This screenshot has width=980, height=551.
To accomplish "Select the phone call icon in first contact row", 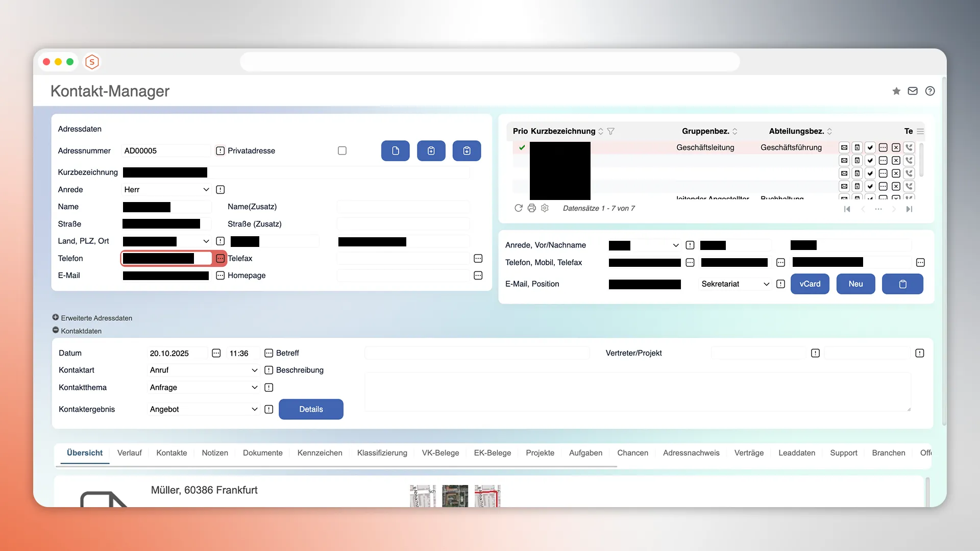I will (910, 147).
